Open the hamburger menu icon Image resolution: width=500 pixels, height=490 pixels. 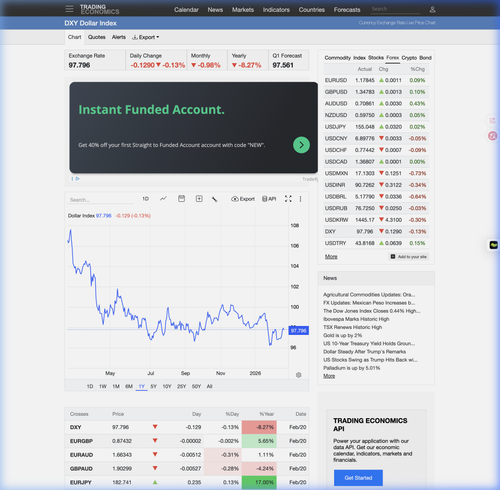coord(69,9)
